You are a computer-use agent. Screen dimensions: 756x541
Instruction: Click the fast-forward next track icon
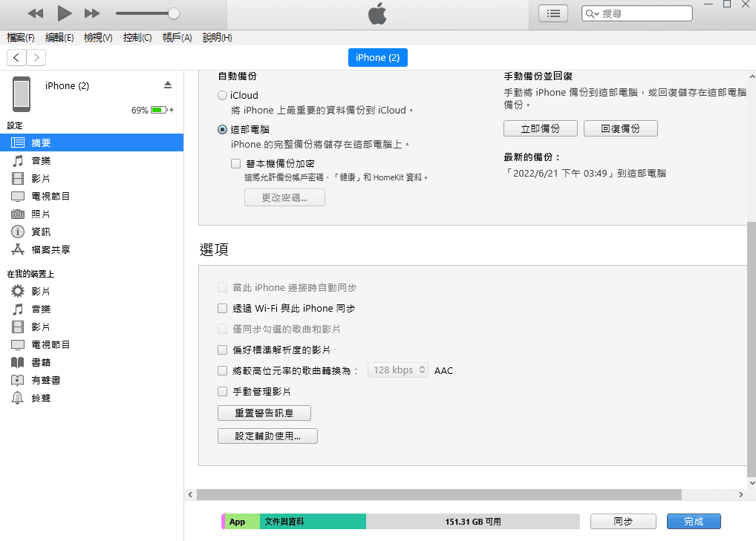[92, 13]
